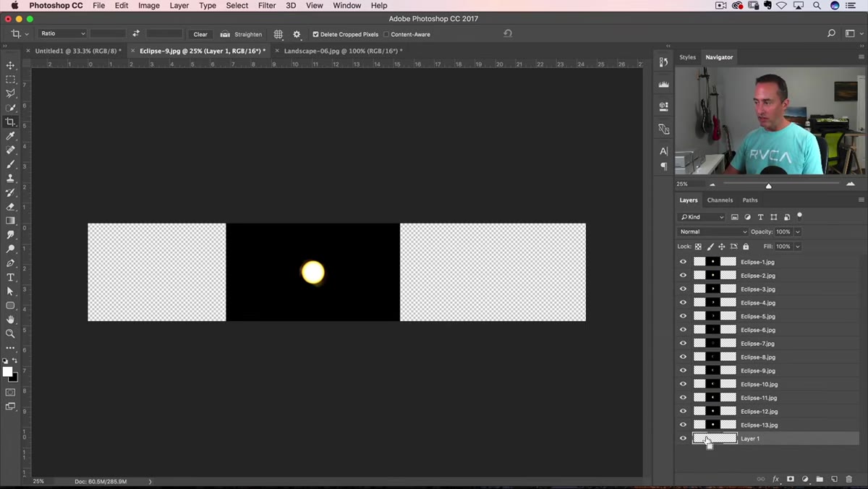
Task: Add adjustment layer icon
Action: [x=805, y=479]
